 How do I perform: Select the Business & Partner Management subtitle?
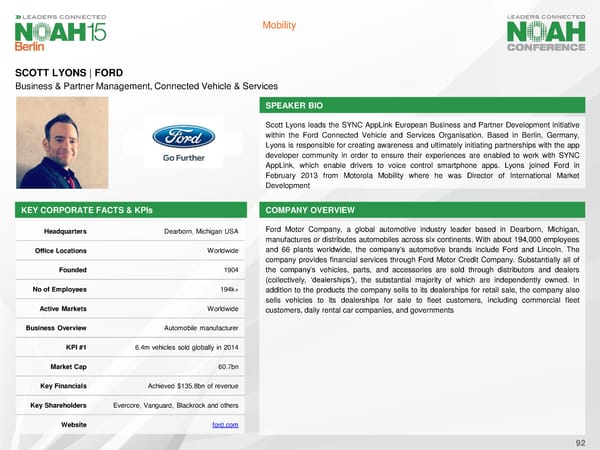[x=139, y=89]
